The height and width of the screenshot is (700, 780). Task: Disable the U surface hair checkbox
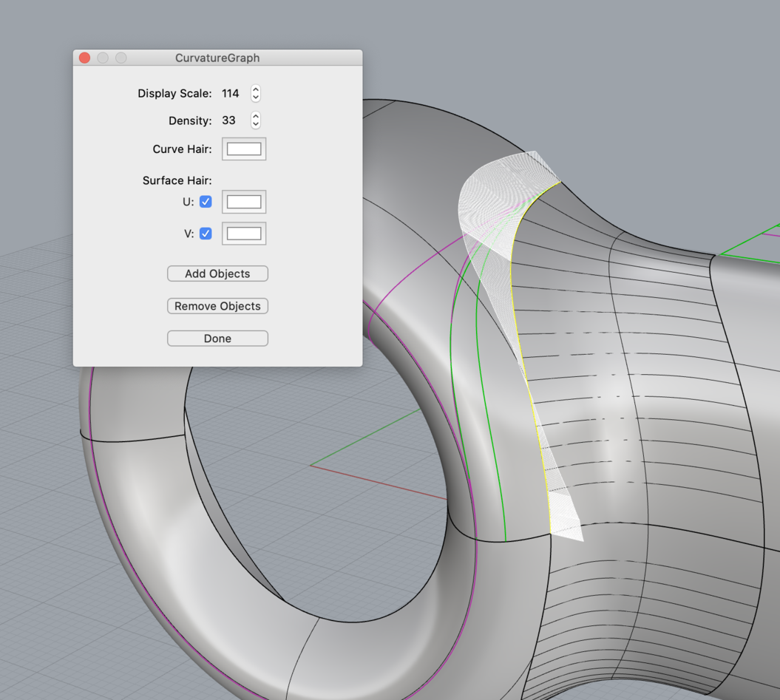coord(205,201)
